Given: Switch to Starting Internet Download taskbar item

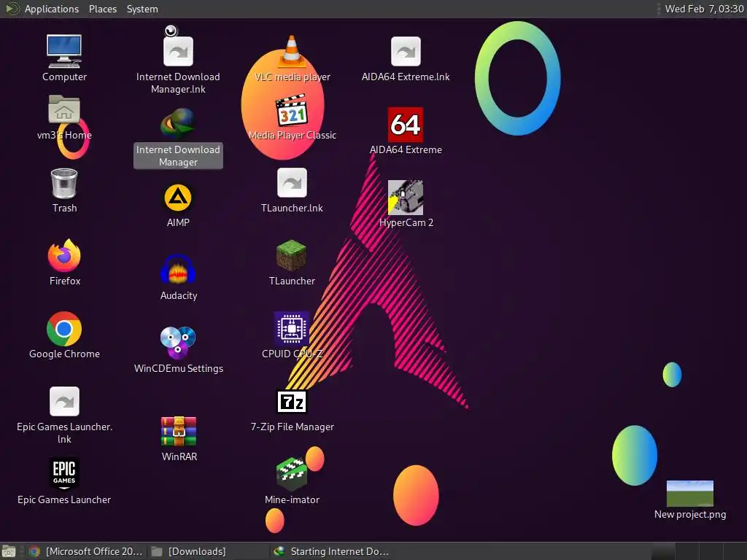Looking at the screenshot, I should 331,551.
